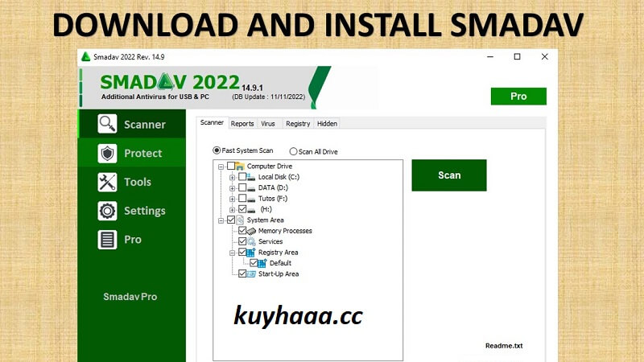644x362 pixels.
Task: Switch to the Hidden tab
Action: (328, 124)
